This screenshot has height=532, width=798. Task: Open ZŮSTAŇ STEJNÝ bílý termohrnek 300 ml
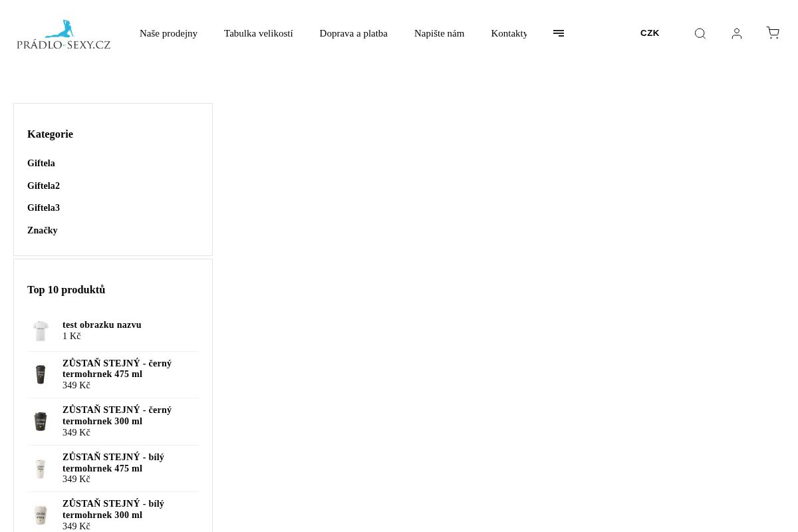(x=113, y=509)
